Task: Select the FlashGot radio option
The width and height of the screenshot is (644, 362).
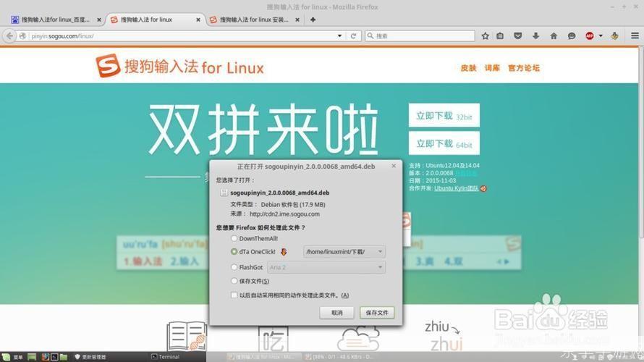Action: pos(234,267)
